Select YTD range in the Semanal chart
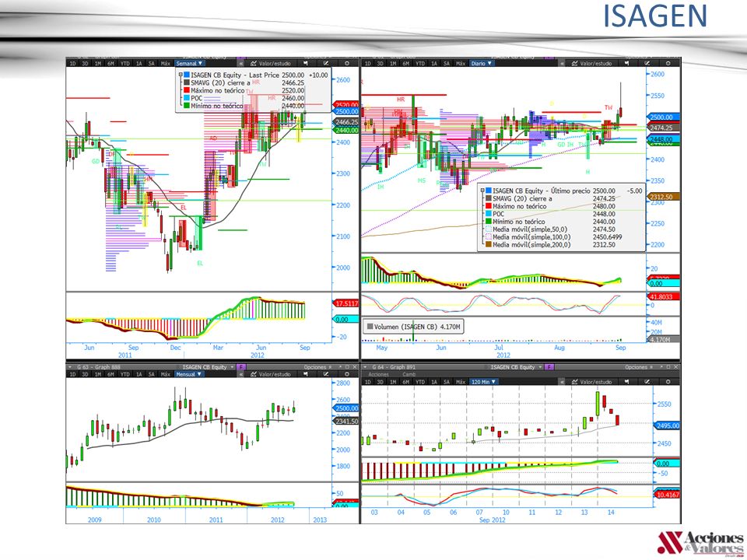Screen dimensions: 747x560 tap(124, 63)
